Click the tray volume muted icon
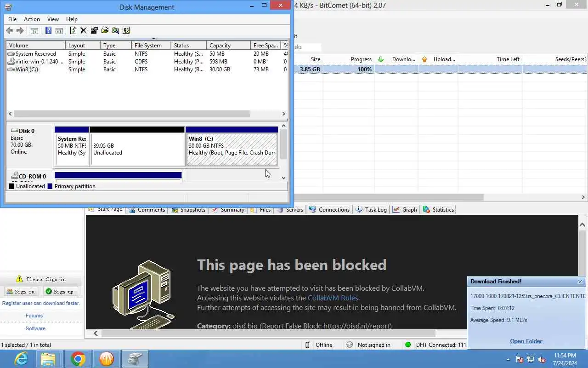Viewport: 588px width, 368px height. (542, 359)
